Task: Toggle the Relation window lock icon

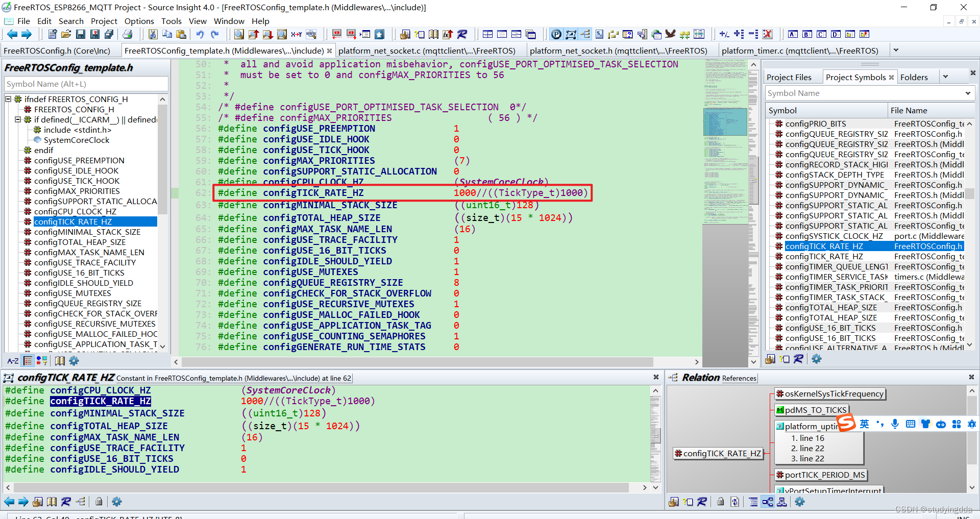Action: (720, 502)
